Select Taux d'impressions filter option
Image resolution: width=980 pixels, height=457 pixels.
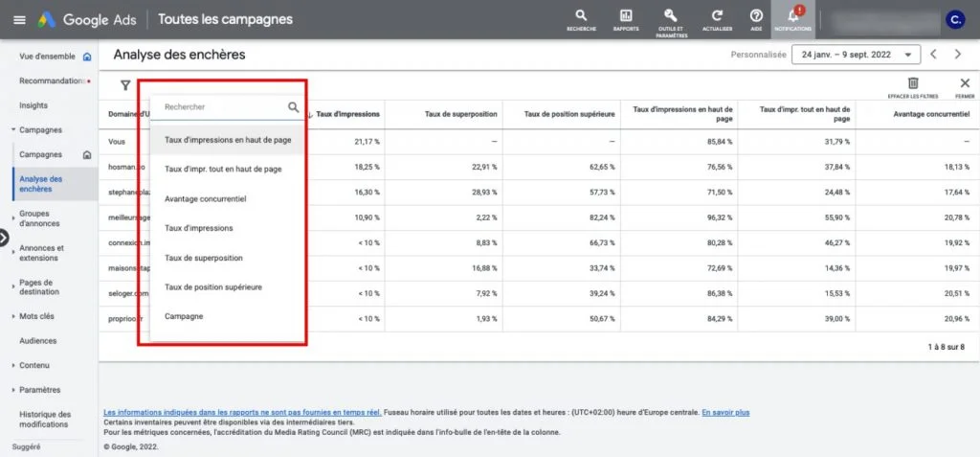pos(228,228)
